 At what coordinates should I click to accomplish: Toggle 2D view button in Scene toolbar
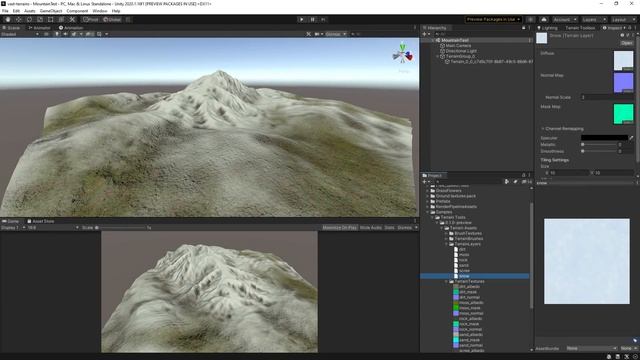click(46, 34)
